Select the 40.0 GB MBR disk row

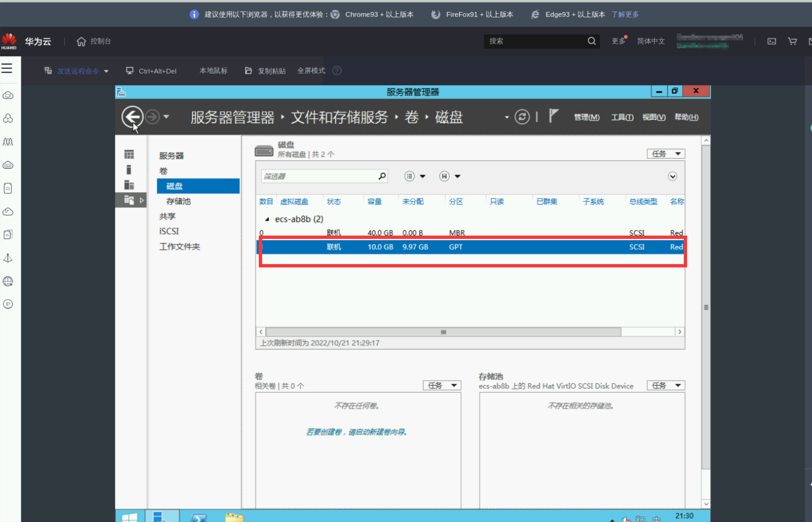[x=470, y=233]
